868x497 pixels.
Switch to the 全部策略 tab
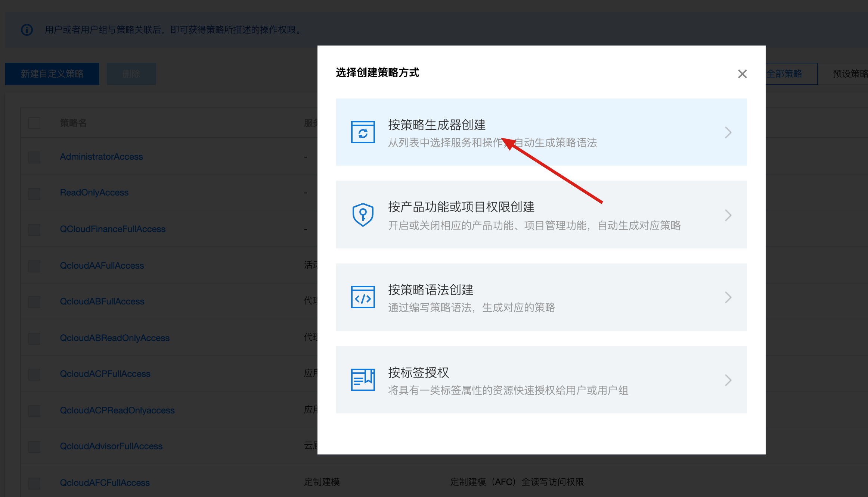[x=785, y=74]
